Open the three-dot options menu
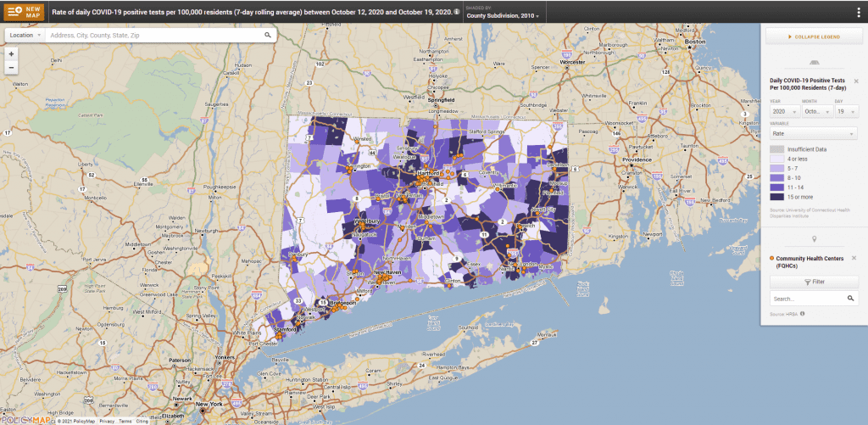The width and height of the screenshot is (868, 425). pos(858,12)
